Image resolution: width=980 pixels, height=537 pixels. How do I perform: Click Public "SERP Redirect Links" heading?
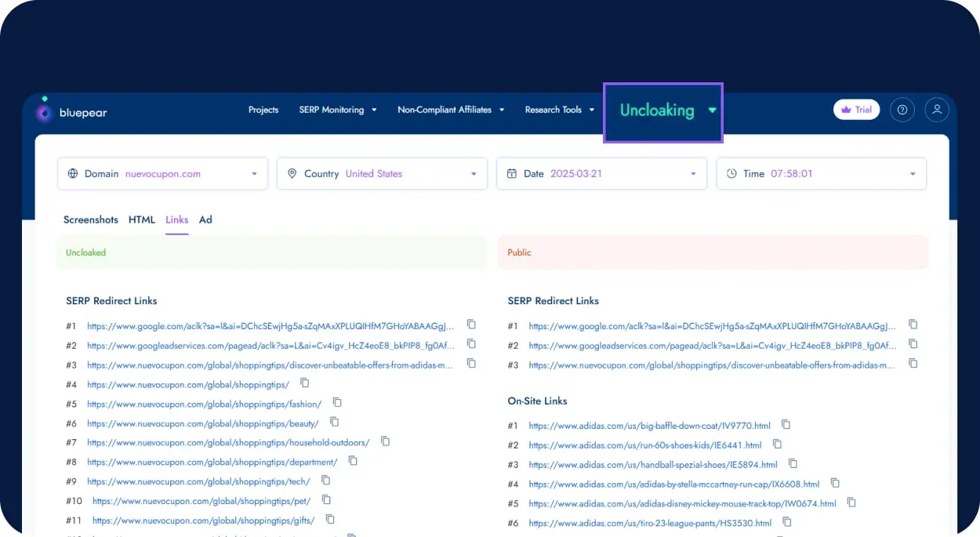click(x=553, y=300)
